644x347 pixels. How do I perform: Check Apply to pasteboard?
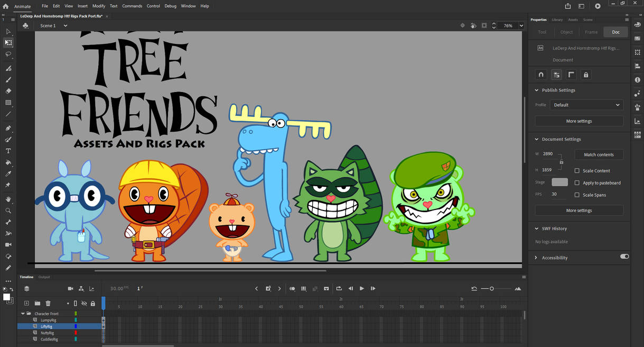pos(577,183)
